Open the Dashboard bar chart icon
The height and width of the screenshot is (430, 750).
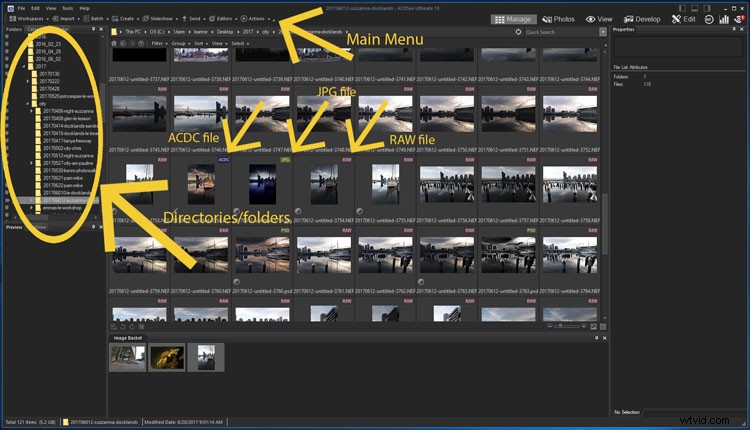click(724, 19)
